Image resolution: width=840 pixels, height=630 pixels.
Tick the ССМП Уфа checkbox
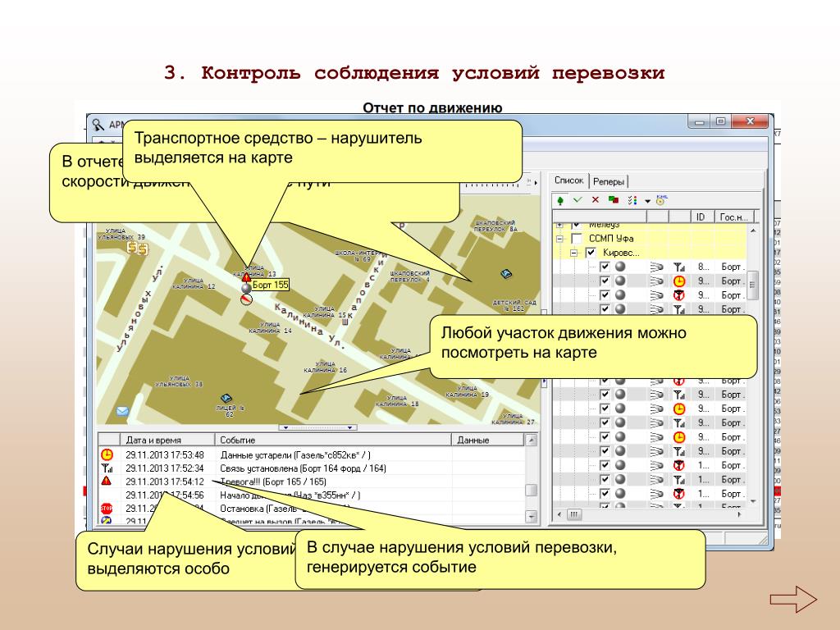tap(577, 239)
